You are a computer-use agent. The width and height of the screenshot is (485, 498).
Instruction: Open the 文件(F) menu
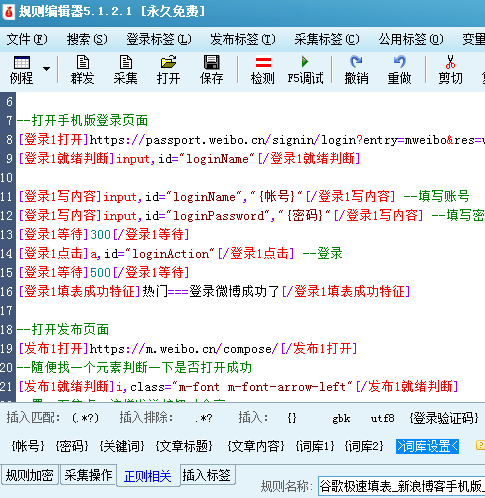pos(27,40)
